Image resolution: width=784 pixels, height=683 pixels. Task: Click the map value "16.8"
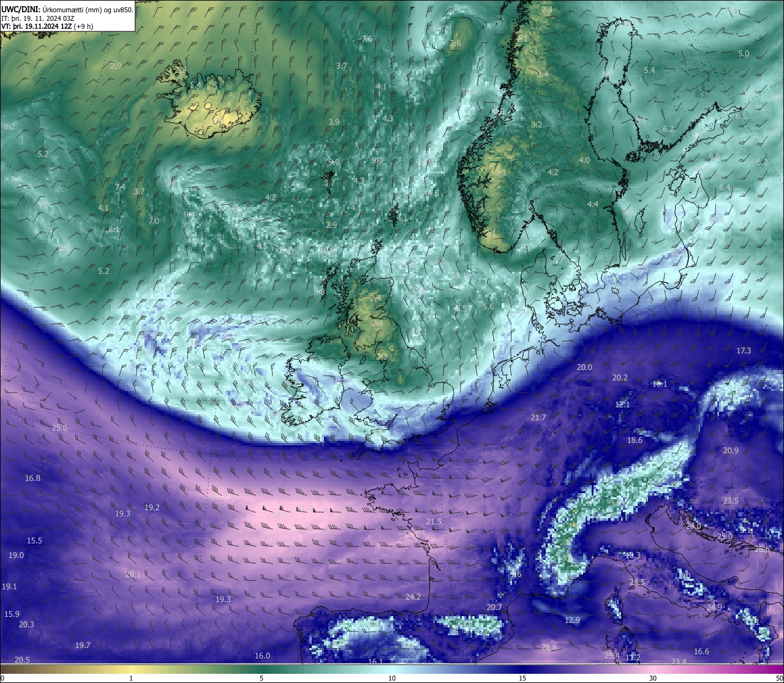pyautogui.click(x=32, y=478)
